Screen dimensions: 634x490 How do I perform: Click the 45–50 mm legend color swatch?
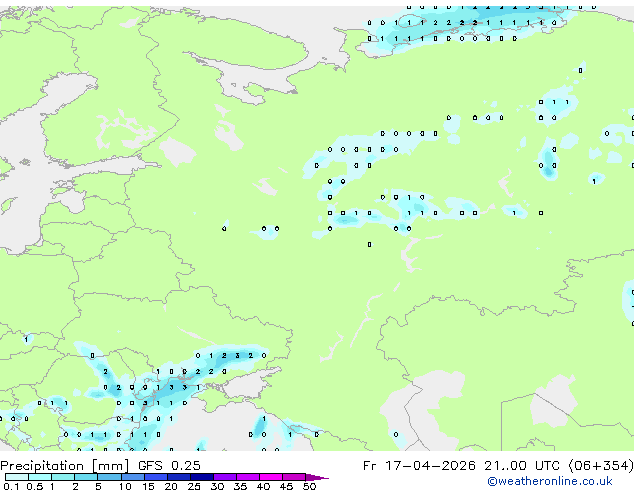(x=294, y=477)
